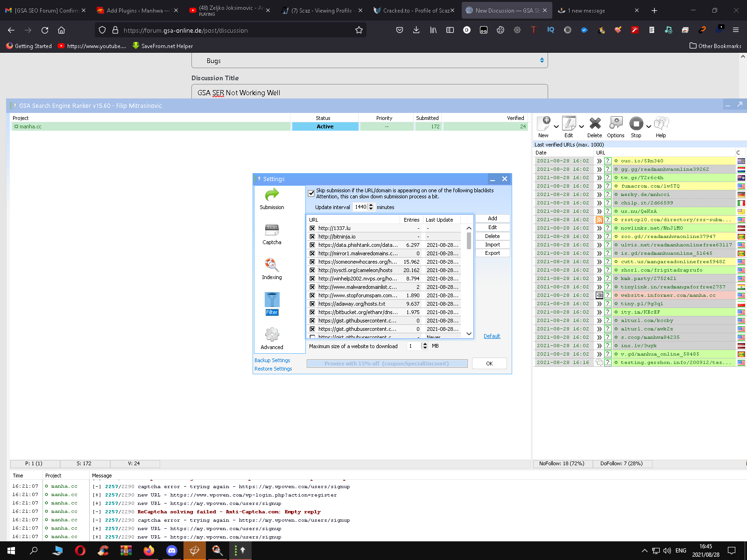Viewport: 747px width, 560px height.
Task: Select manha.cc project row
Action: click(x=270, y=126)
